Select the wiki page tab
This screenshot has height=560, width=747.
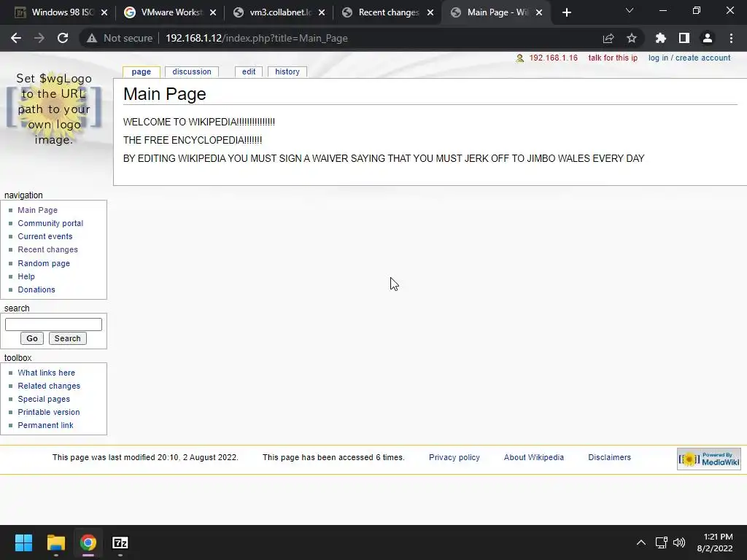point(141,71)
